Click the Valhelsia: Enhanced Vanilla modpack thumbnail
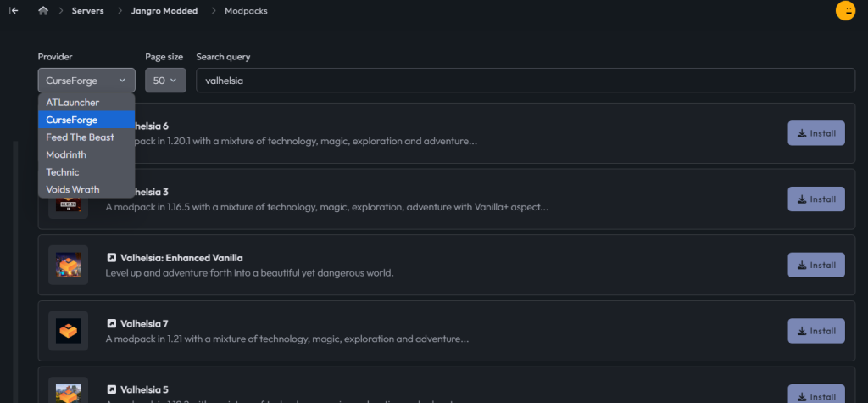The image size is (868, 403). 68,265
